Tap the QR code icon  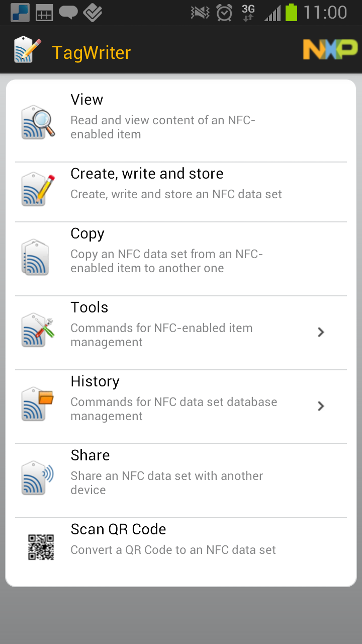(x=41, y=547)
